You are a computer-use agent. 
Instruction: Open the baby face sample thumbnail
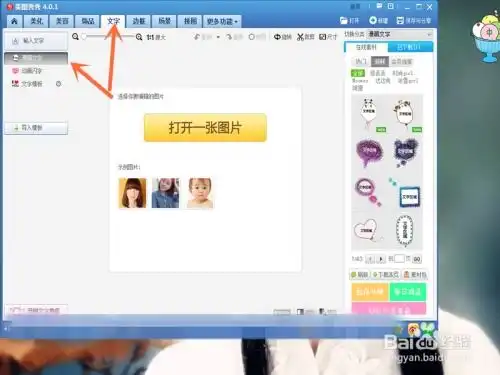[x=200, y=193]
